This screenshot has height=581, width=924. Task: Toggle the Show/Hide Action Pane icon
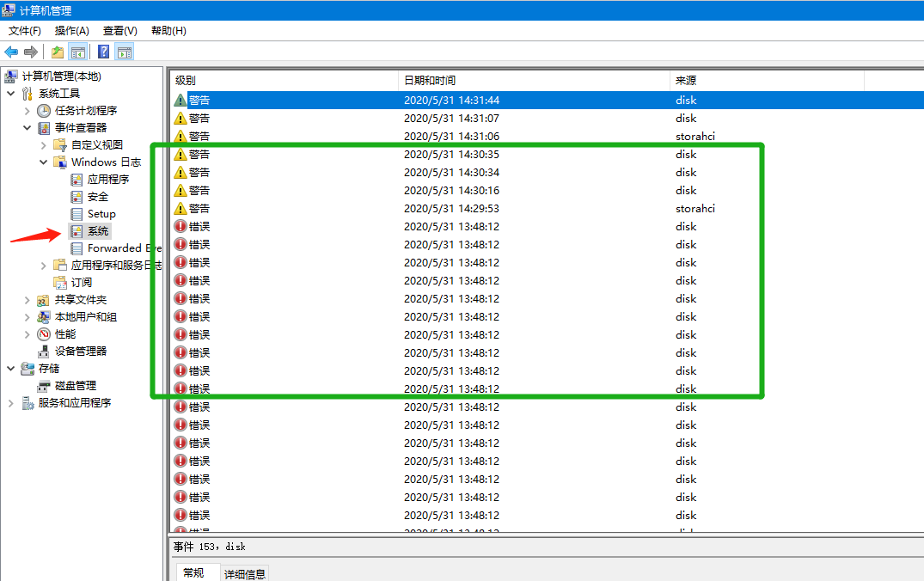click(125, 52)
